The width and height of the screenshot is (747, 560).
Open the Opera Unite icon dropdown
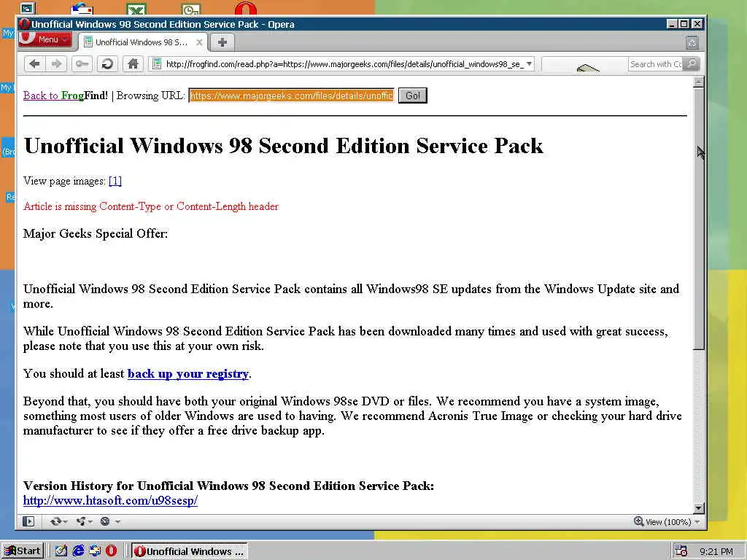tap(83, 521)
